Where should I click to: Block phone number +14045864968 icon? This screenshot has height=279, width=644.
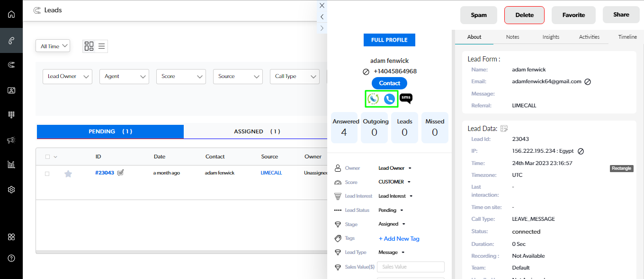(366, 71)
